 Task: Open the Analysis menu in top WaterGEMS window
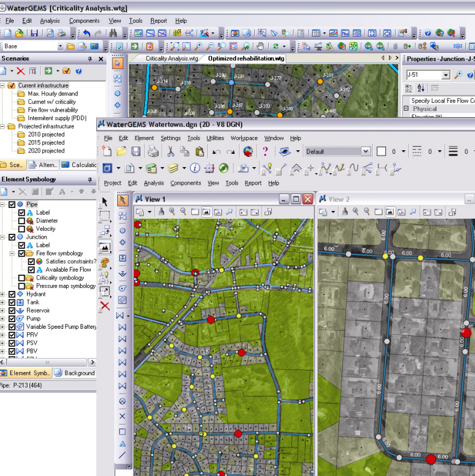point(50,20)
